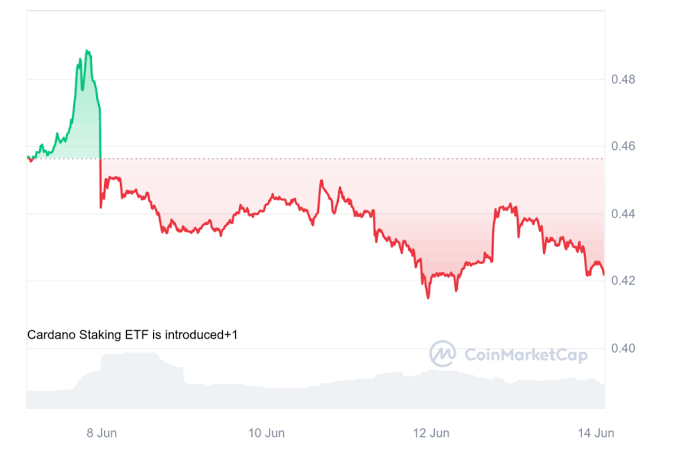This screenshot has width=678, height=452.
Task: Click the CoinMarketCap logo icon
Action: point(443,353)
